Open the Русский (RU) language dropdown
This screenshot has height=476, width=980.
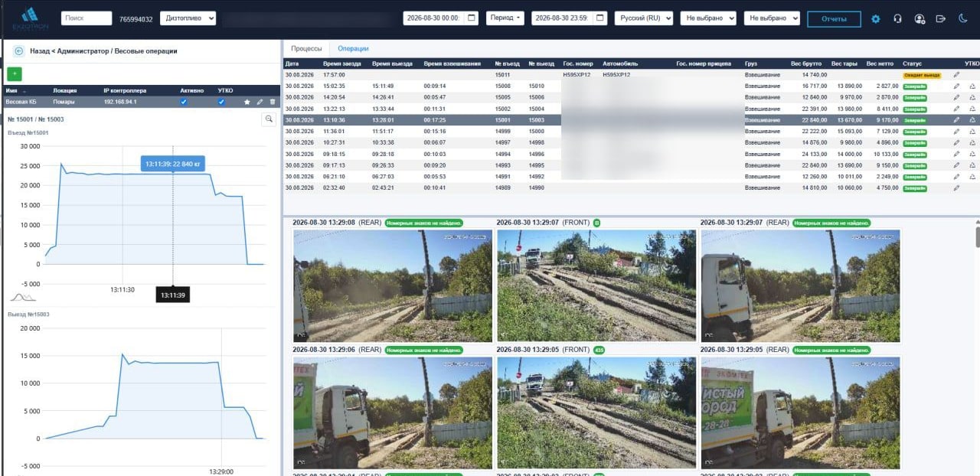[644, 18]
